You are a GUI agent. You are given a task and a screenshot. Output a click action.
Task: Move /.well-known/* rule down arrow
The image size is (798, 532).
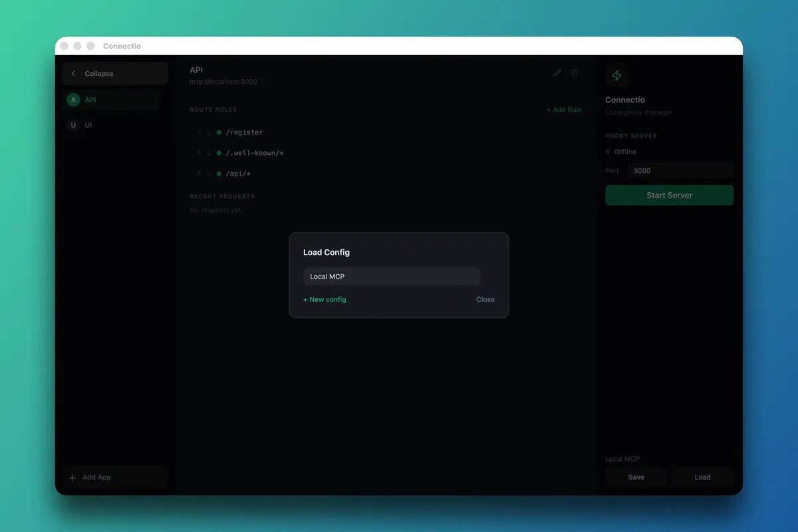click(209, 154)
